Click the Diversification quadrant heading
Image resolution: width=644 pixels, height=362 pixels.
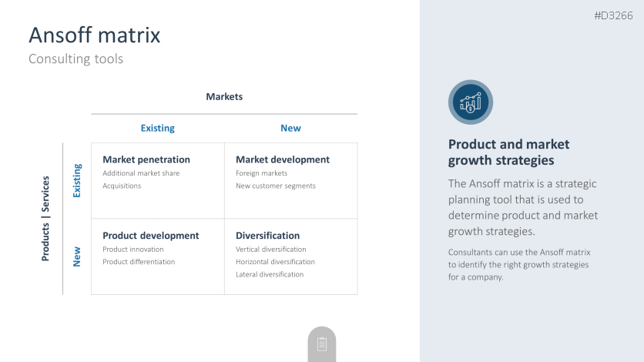(x=268, y=236)
